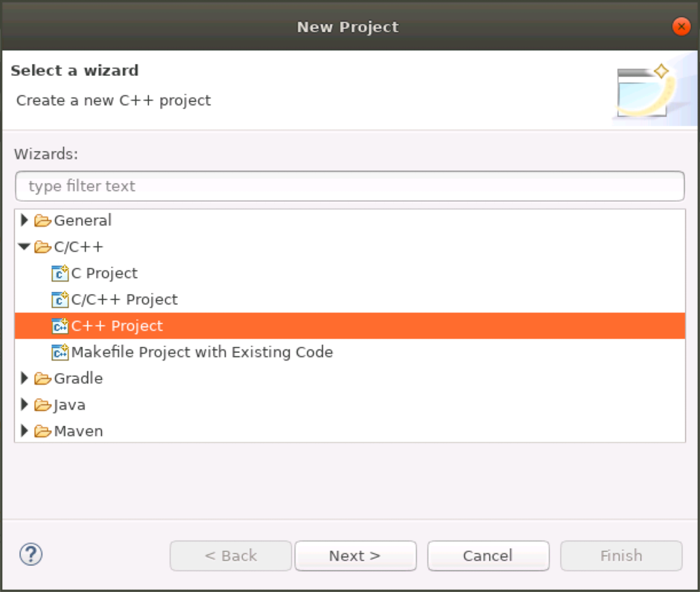Viewport: 700px width, 592px height.
Task: Expand the Gradle category arrow
Action: (25, 378)
